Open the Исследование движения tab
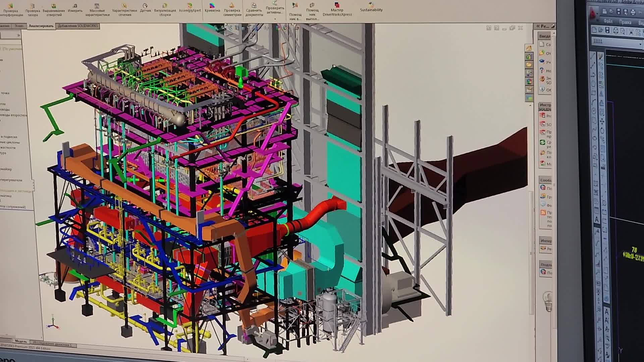Image resolution: width=644 pixels, height=362 pixels. [51, 344]
